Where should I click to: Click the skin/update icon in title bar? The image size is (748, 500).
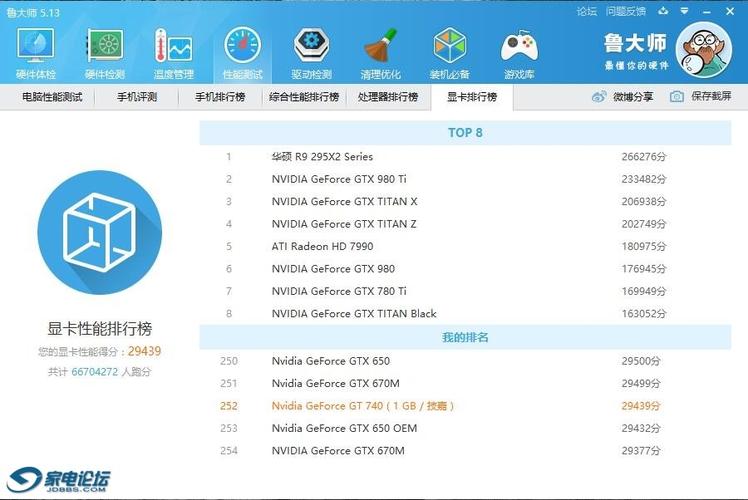click(663, 11)
